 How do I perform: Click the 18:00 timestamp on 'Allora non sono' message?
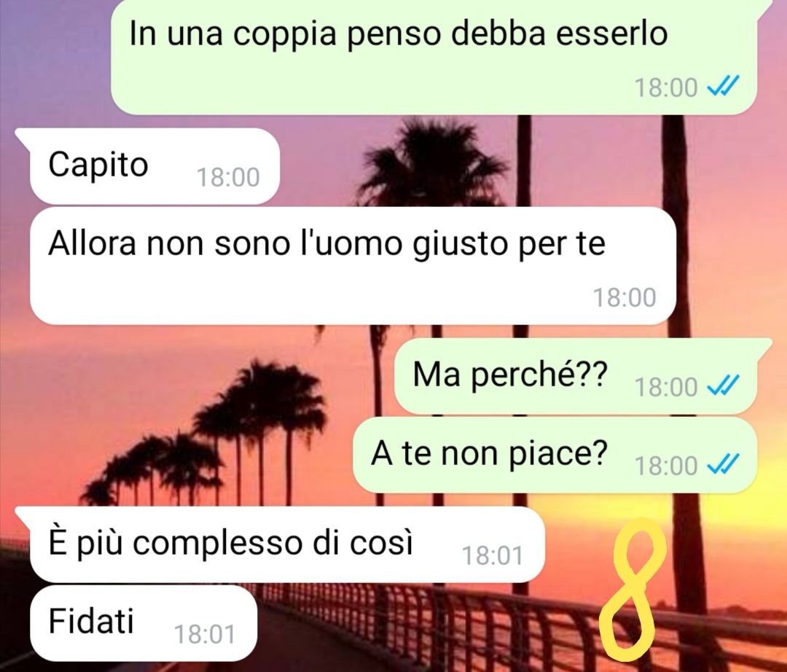[x=625, y=297]
